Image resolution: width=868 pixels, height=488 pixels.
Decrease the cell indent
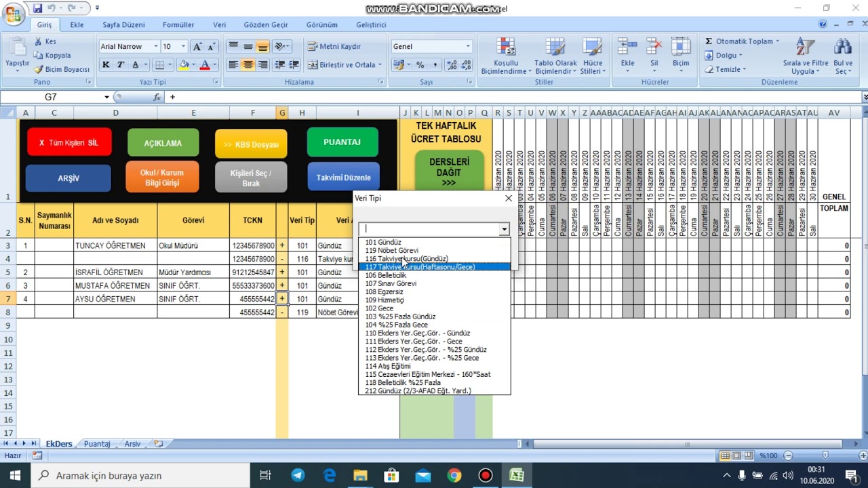279,65
